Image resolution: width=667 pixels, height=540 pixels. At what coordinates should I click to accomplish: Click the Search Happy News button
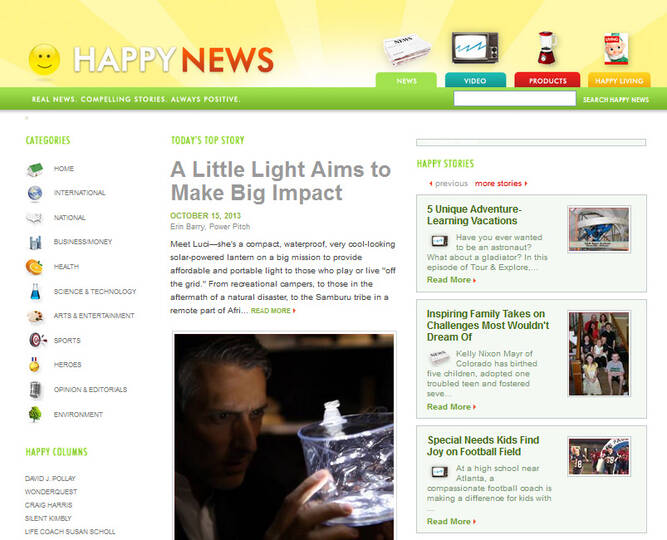[616, 100]
